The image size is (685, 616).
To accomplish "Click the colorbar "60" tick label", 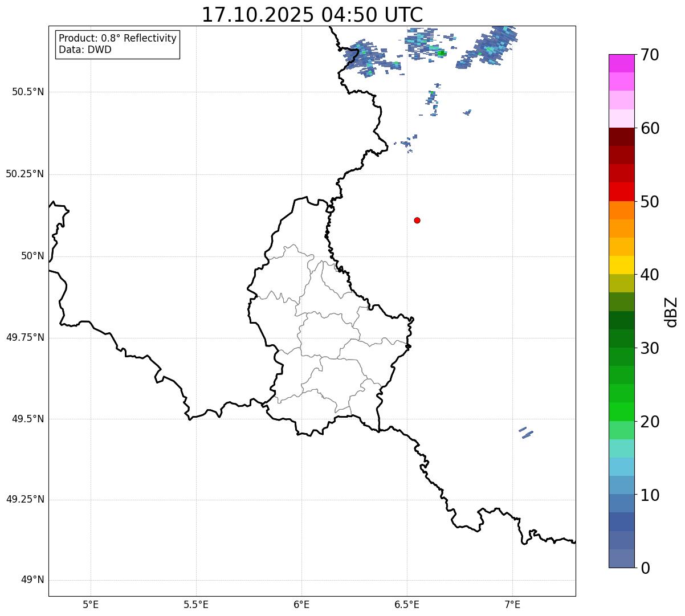I will [650, 128].
